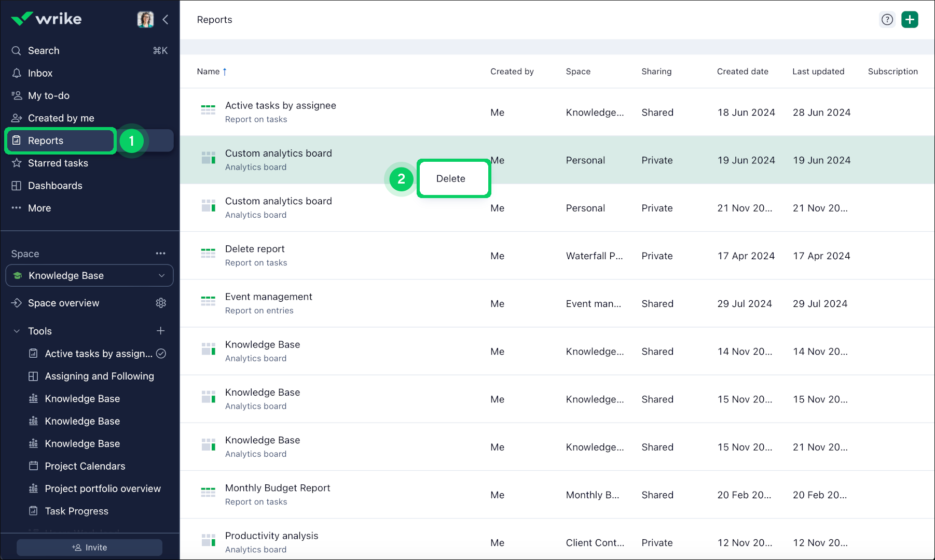This screenshot has width=935, height=560.
Task: Collapse the Tools section
Action: 17,331
